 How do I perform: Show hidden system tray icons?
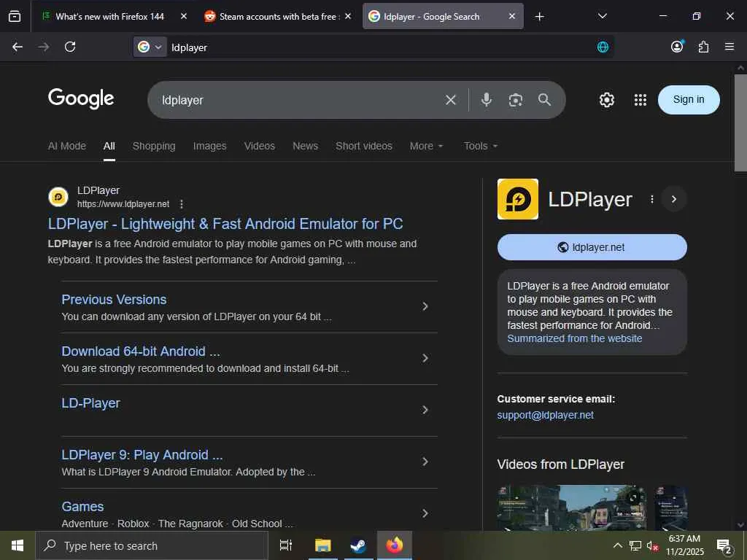617,545
